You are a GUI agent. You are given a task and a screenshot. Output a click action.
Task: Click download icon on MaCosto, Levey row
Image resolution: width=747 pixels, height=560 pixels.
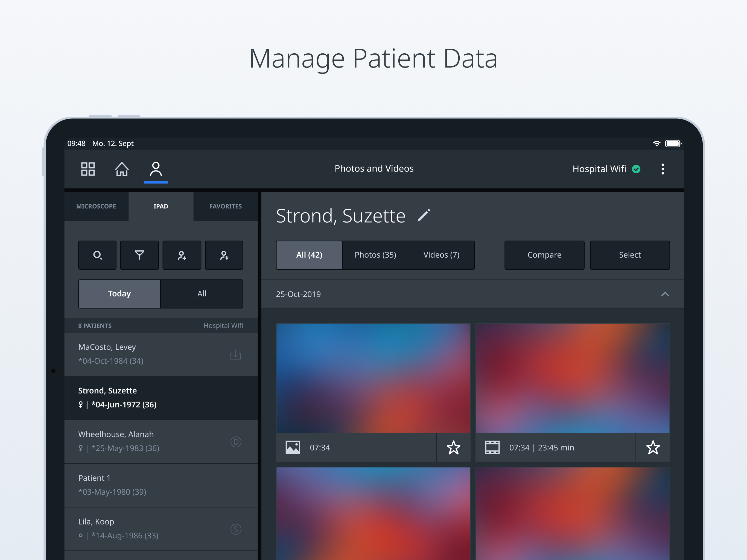(x=235, y=355)
